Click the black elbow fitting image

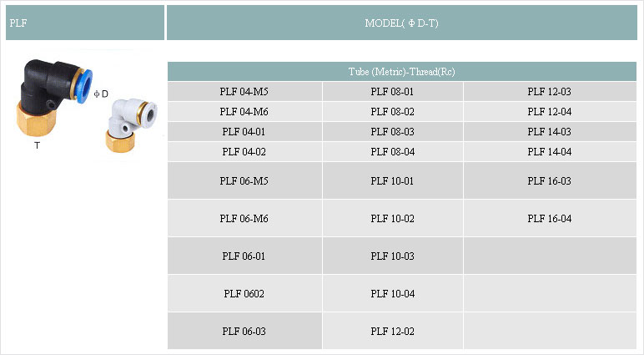(x=54, y=97)
